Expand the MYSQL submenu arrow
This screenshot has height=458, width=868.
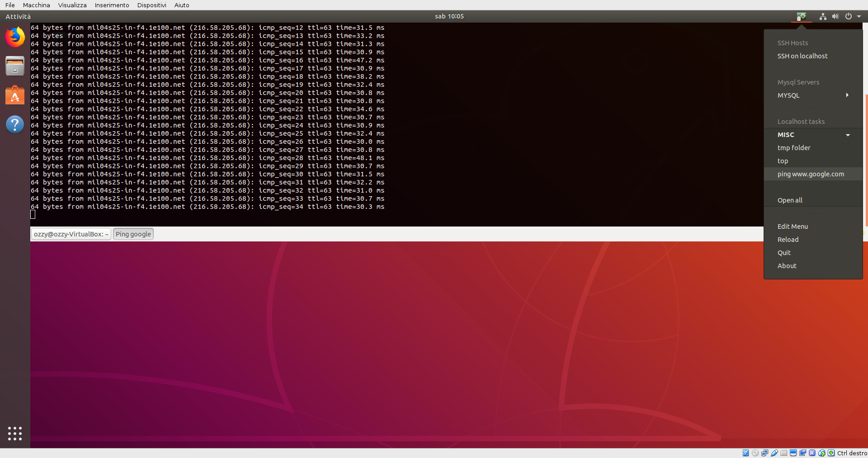[847, 95]
